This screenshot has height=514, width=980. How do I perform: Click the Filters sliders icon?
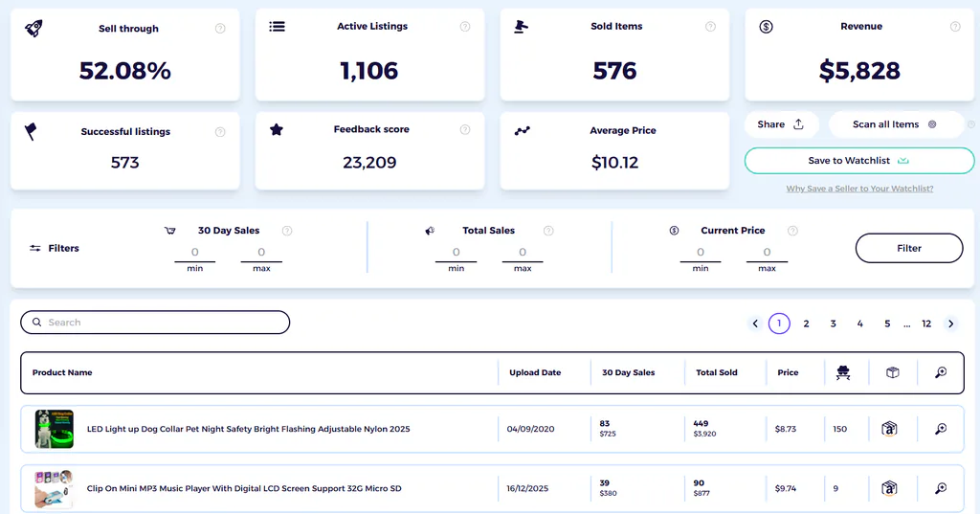pyautogui.click(x=35, y=248)
